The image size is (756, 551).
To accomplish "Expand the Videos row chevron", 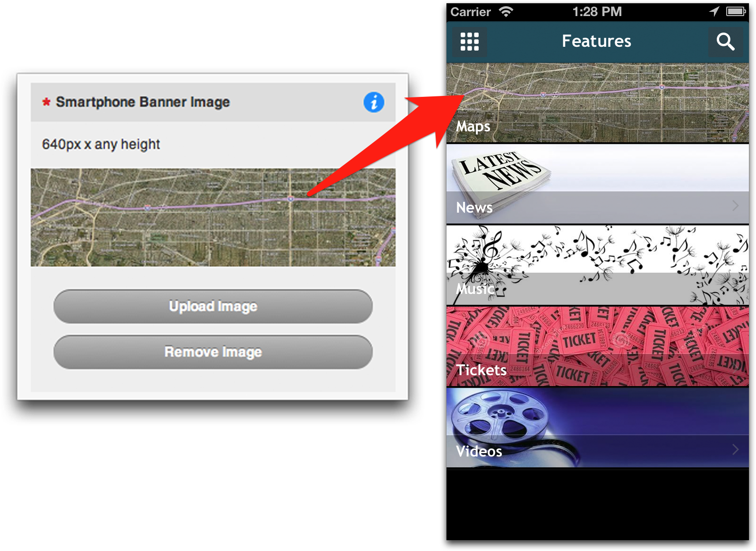I will pyautogui.click(x=735, y=449).
